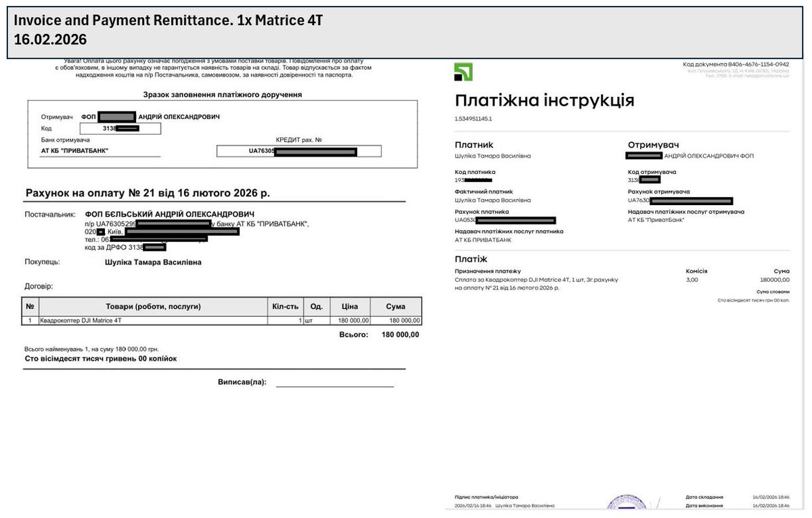Click the 'Комісія' column label

696,271
